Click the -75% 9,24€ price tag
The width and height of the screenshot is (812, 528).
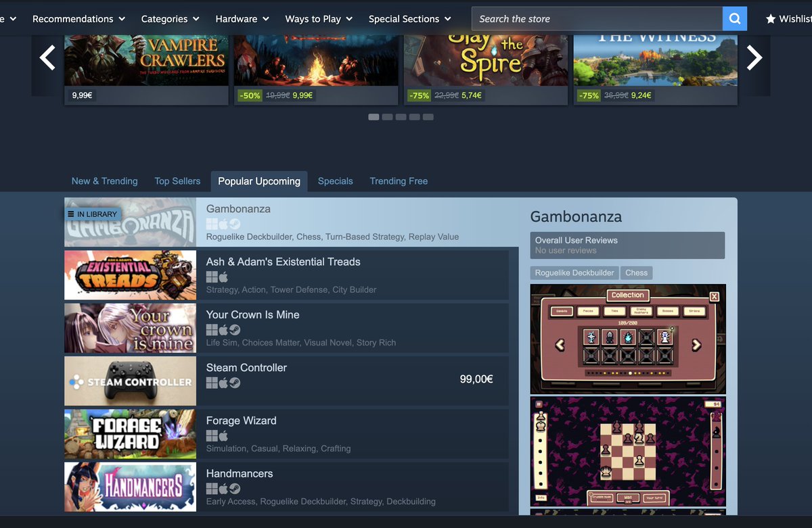[616, 95]
